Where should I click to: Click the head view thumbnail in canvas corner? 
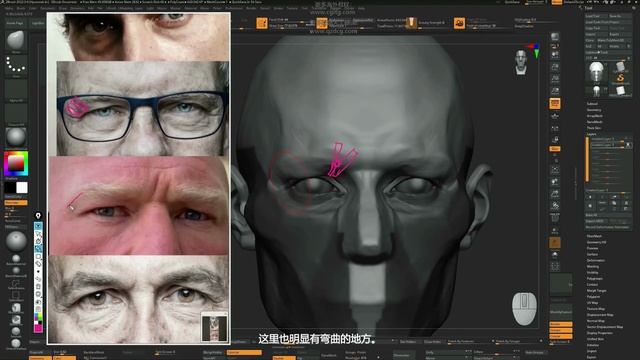[521, 62]
